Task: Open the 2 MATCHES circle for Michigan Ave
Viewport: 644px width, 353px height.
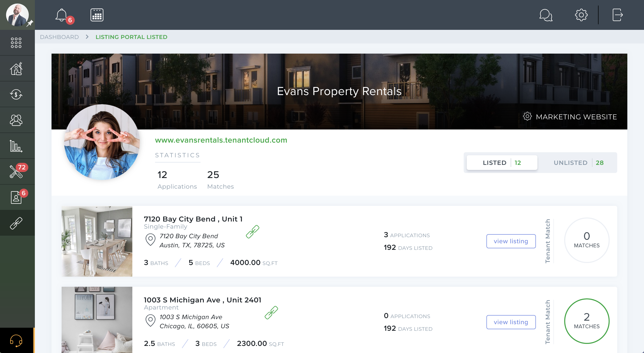Action: [x=587, y=321]
